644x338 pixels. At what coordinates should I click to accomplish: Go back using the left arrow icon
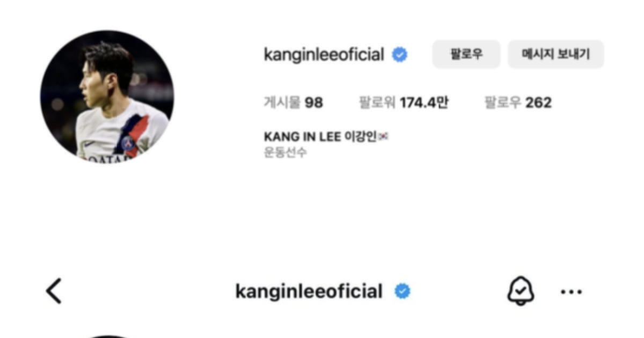click(x=54, y=291)
